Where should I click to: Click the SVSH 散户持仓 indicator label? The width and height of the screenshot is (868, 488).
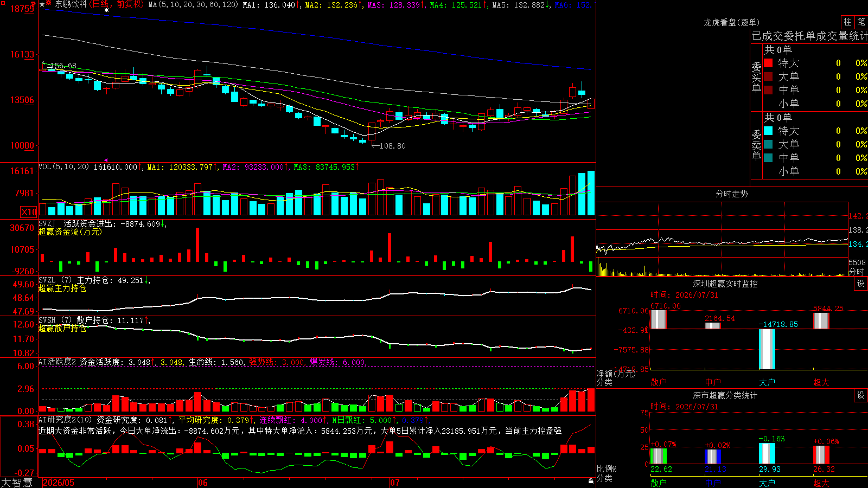coord(76,320)
